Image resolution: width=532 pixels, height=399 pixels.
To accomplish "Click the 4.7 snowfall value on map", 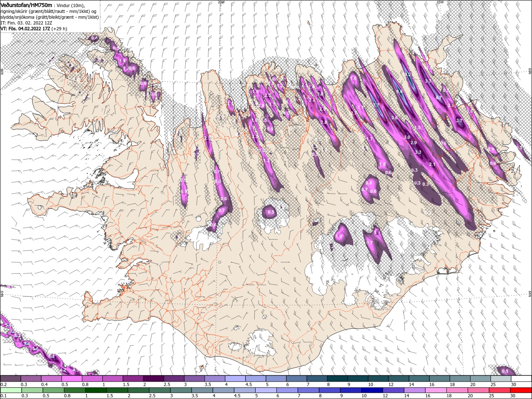I will click(438, 98).
